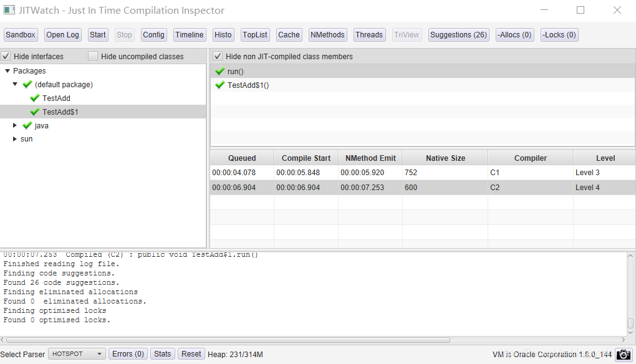Open the TopList view
The image size is (636, 364).
click(255, 35)
